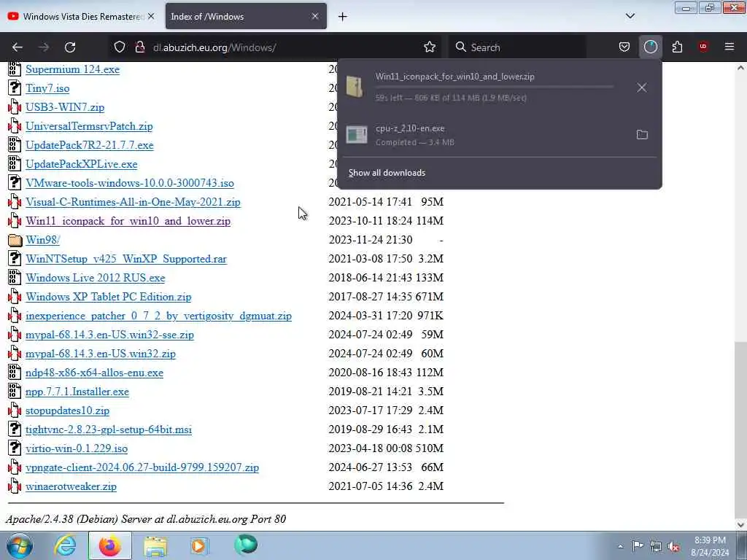Viewport: 747px width, 560px height.
Task: Reload the current page
Action: (x=70, y=47)
